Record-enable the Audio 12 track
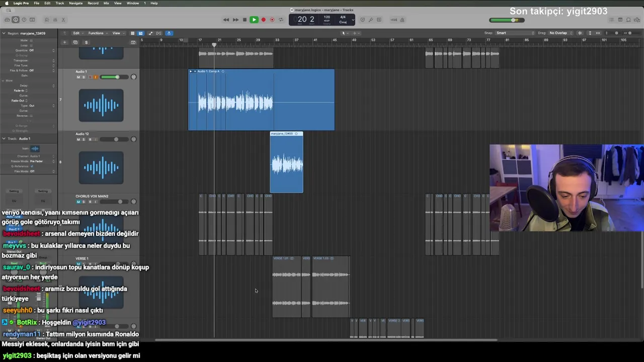The height and width of the screenshot is (362, 644). click(x=90, y=139)
